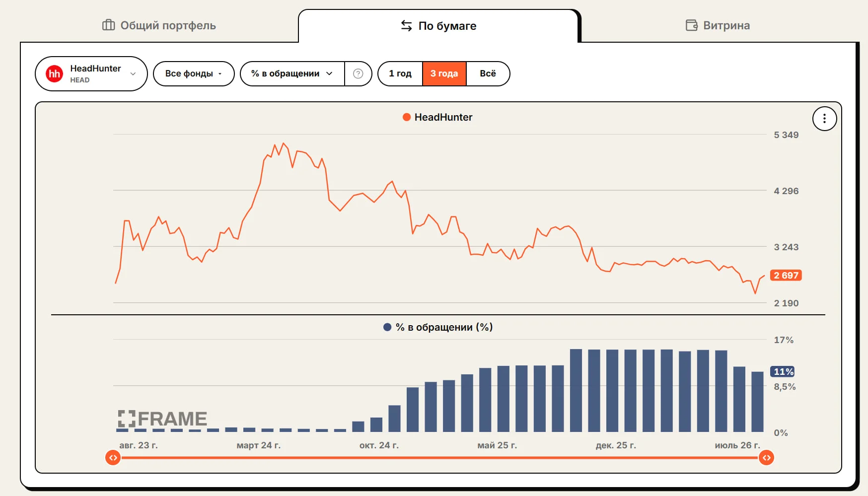Image resolution: width=868 pixels, height=496 pixels.
Task: Select the Всё period
Action: (x=488, y=73)
